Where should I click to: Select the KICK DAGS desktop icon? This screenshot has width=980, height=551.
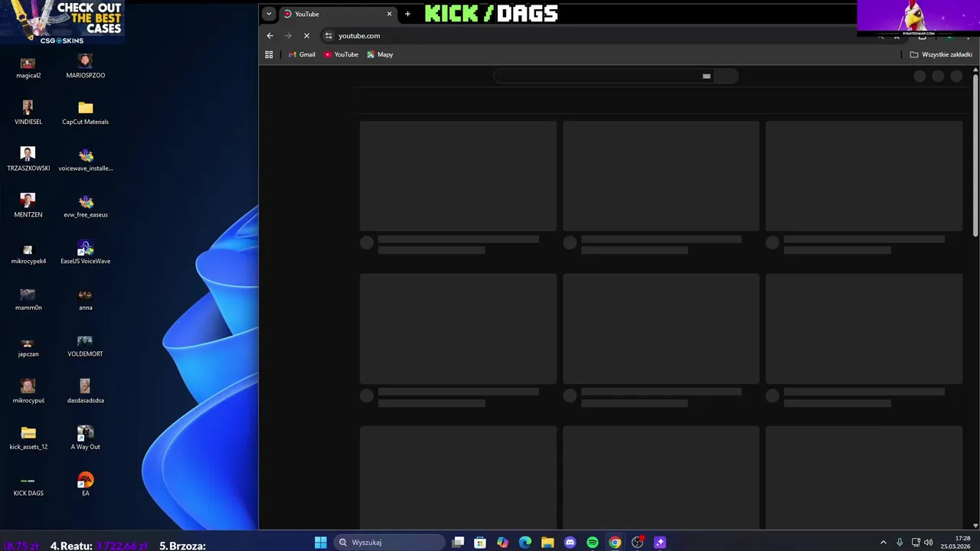click(x=28, y=485)
